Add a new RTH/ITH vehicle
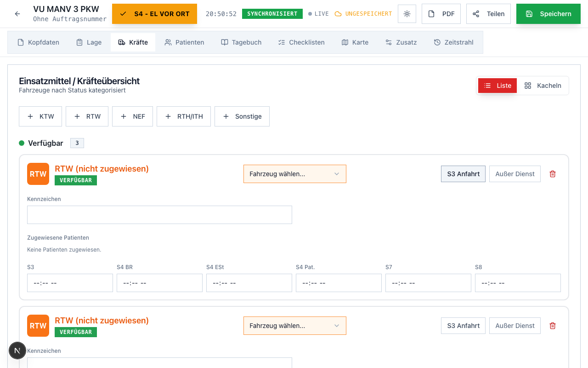Image resolution: width=588 pixels, height=368 pixels. click(x=184, y=116)
